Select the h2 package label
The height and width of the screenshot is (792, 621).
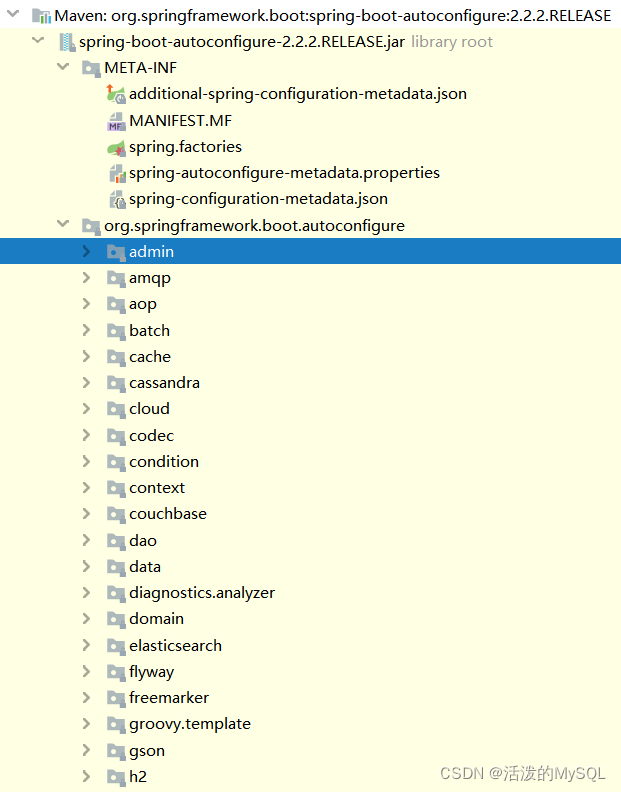pyautogui.click(x=138, y=776)
